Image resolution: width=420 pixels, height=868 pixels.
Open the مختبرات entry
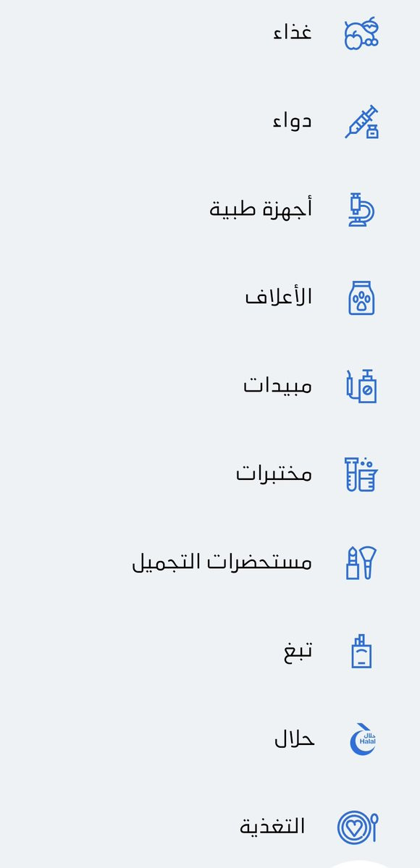coord(274,474)
